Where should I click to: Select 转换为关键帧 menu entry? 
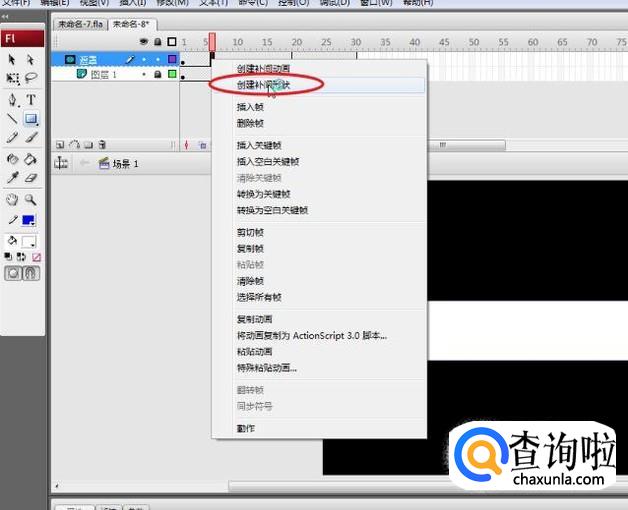pos(264,194)
